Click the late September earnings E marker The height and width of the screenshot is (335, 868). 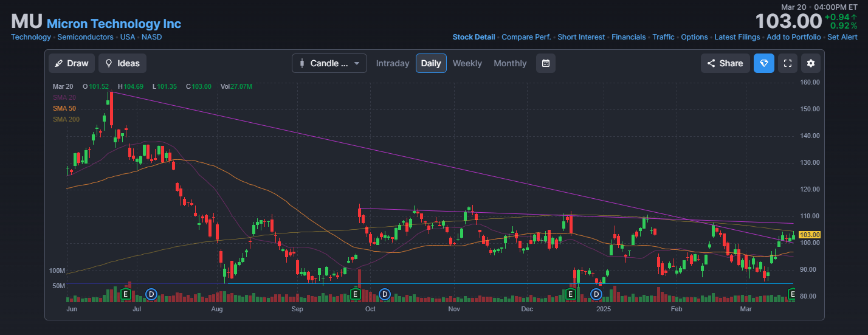pyautogui.click(x=356, y=294)
